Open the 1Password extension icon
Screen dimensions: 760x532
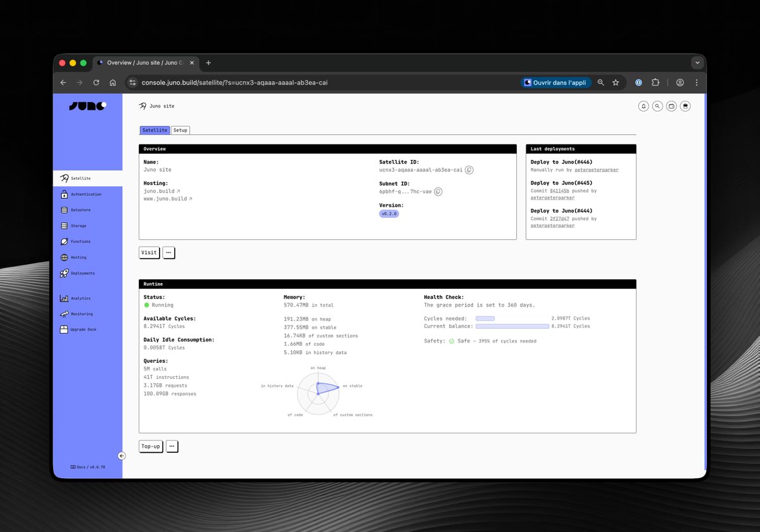[638, 82]
